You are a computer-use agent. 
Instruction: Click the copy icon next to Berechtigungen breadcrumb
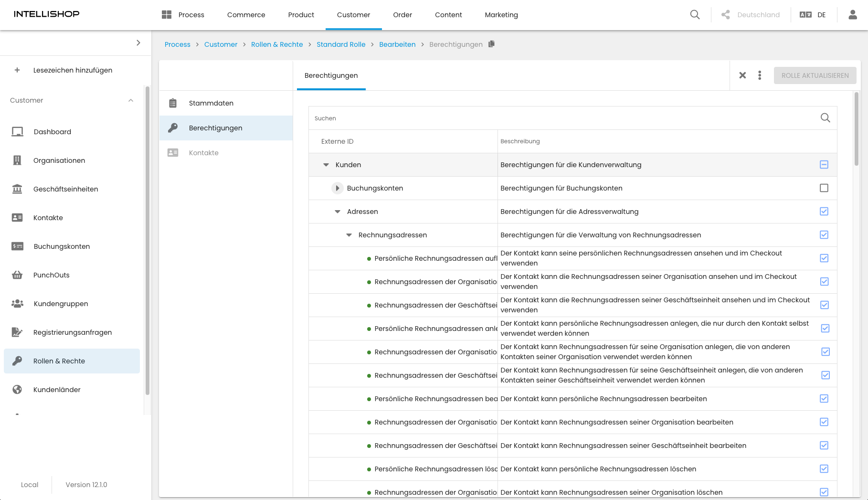point(491,44)
